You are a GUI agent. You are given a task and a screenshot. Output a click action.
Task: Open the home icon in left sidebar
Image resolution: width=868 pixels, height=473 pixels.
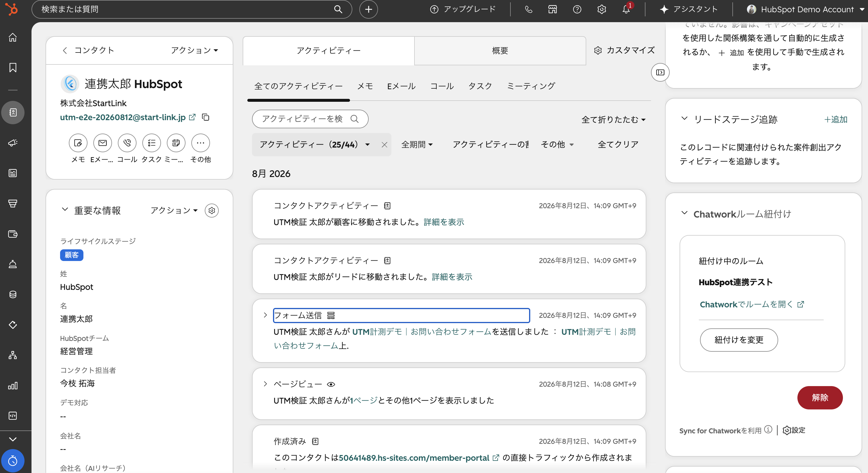pos(13,37)
